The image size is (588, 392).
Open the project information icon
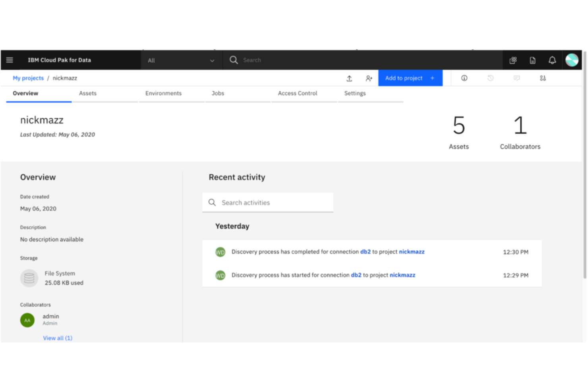pos(464,78)
